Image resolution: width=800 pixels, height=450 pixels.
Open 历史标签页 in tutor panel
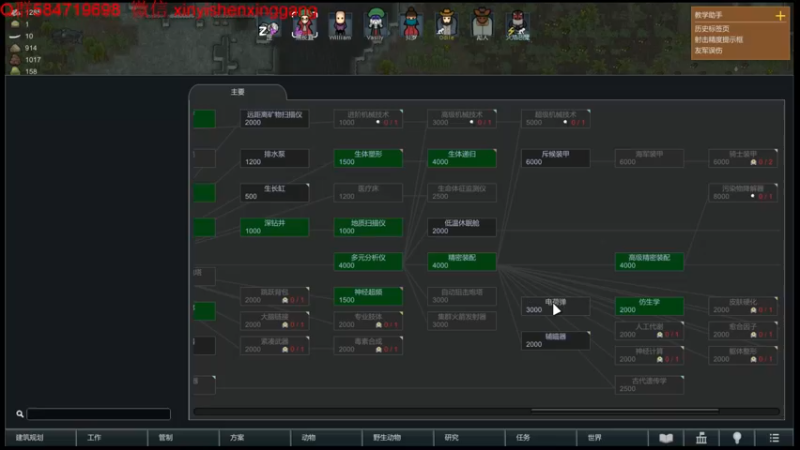pos(712,29)
